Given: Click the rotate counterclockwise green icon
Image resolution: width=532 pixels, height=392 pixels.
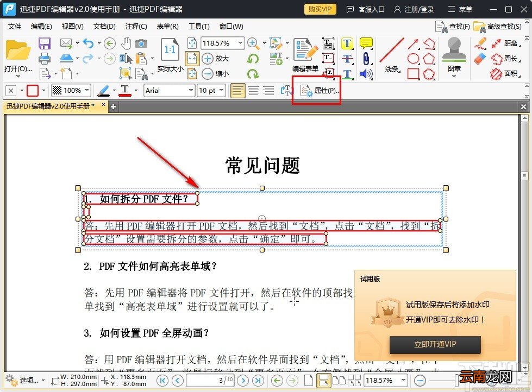Looking at the screenshot, I should click(253, 59).
